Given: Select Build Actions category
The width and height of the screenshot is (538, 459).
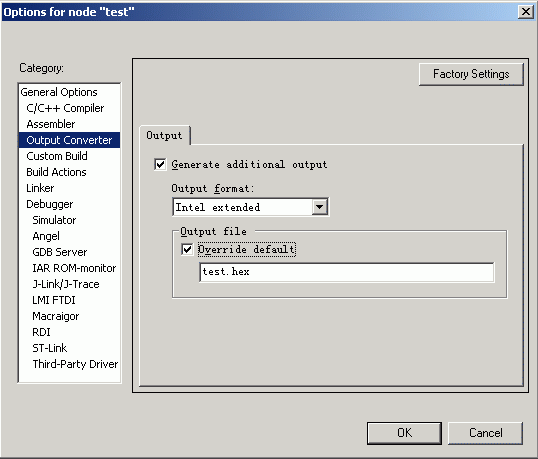Looking at the screenshot, I should (56, 172).
